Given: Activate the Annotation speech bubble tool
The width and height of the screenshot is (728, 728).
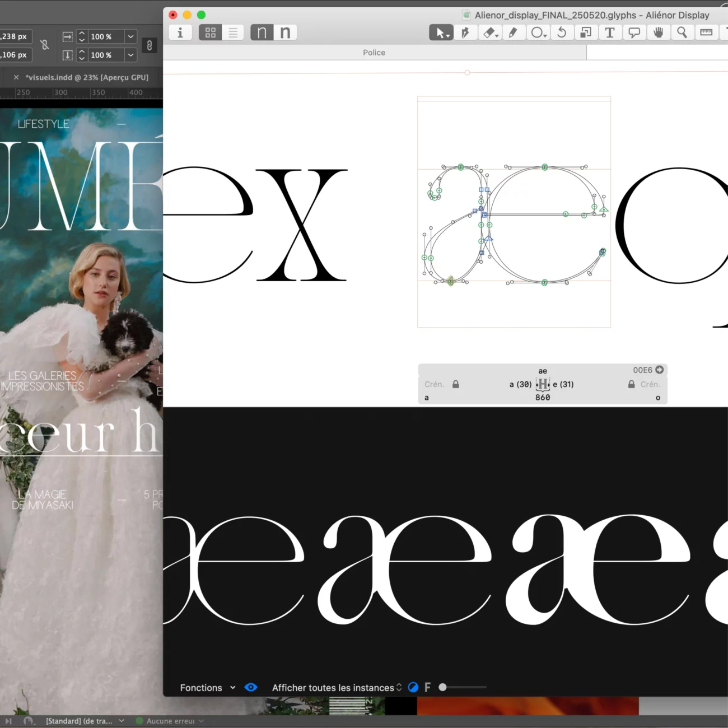Looking at the screenshot, I should tap(634, 33).
